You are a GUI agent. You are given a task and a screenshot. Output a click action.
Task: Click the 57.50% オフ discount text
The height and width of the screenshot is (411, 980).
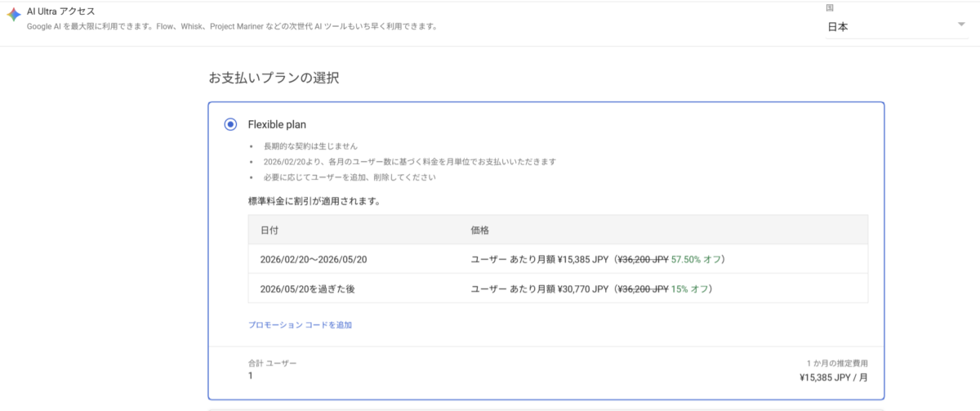pos(697,259)
